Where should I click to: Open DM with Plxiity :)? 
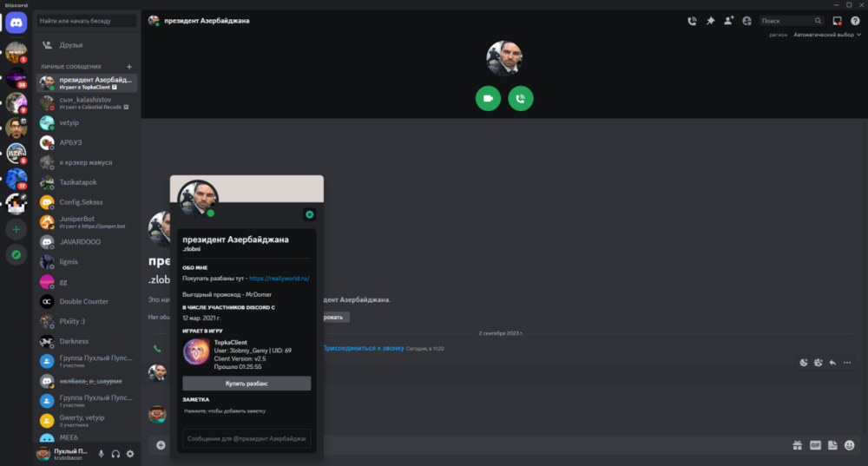coord(86,321)
